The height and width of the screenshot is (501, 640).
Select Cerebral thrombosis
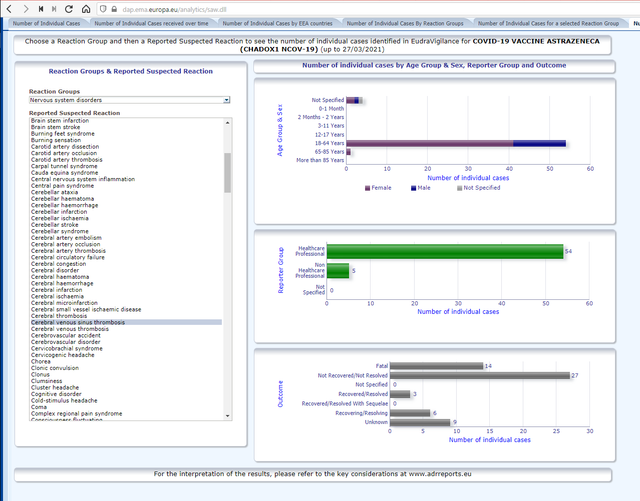coord(59,316)
